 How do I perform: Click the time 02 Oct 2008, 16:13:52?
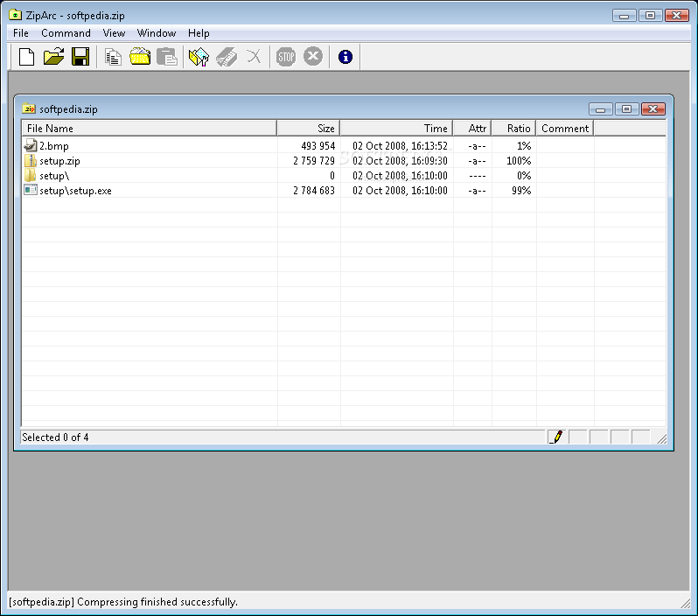point(400,146)
